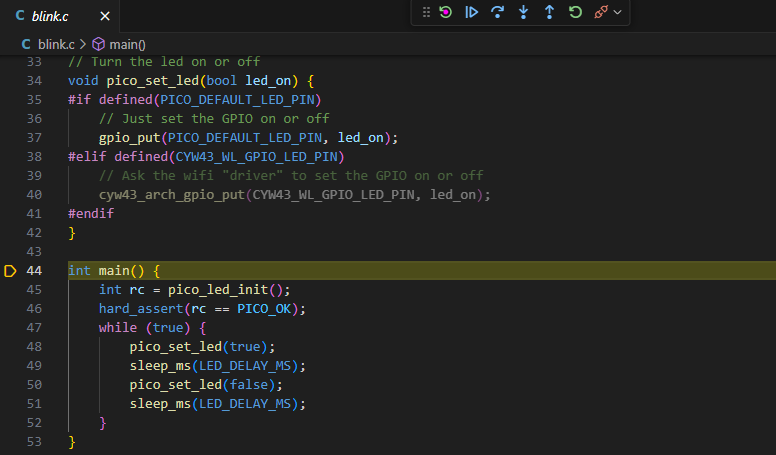Click the Step Over debug icon
This screenshot has height=455, width=776.
pyautogui.click(x=497, y=12)
